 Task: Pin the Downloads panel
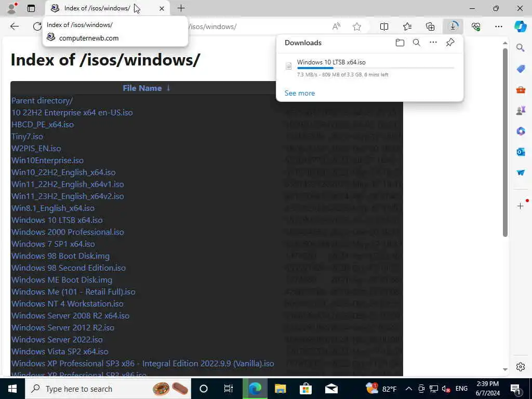point(450,43)
